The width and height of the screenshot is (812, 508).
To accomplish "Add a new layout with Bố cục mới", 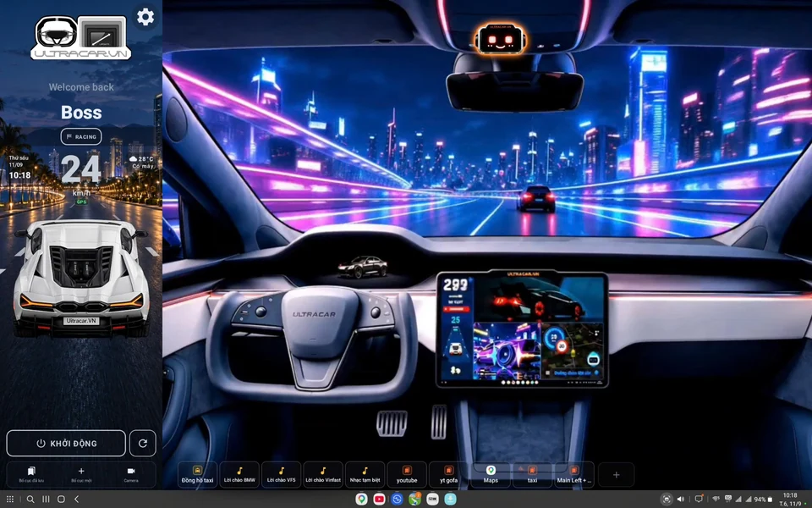I will pyautogui.click(x=81, y=474).
